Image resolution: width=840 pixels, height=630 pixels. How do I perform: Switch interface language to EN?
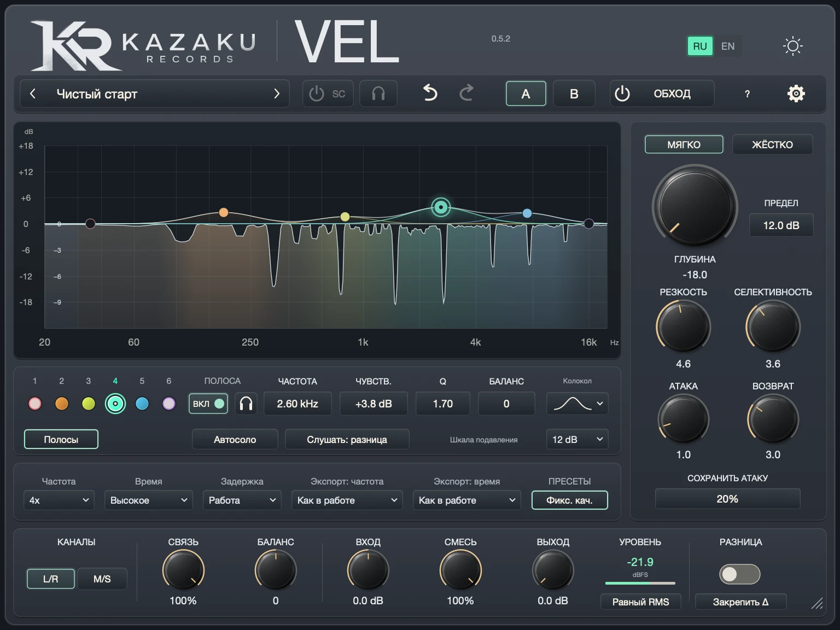(728, 46)
